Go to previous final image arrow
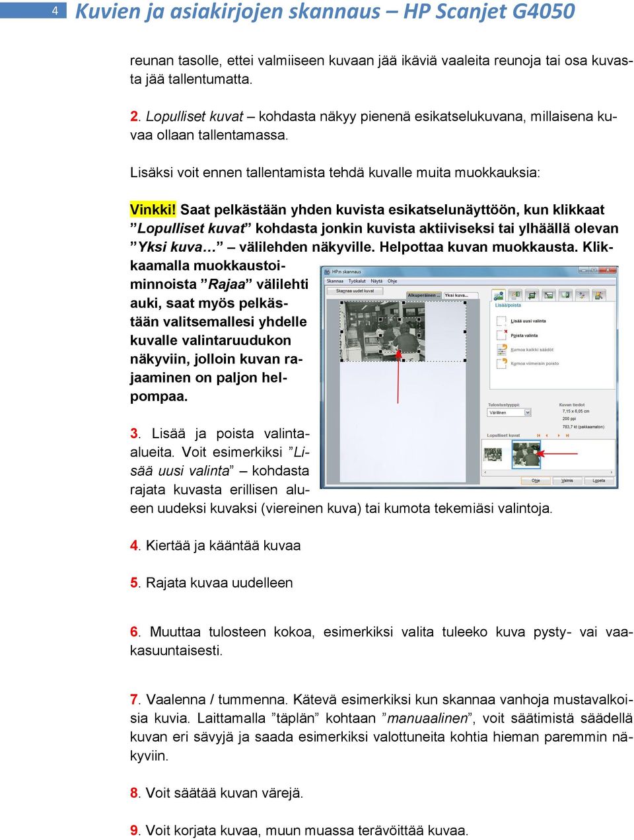Image resolution: width=634 pixels, height=840 pixels. 547,436
